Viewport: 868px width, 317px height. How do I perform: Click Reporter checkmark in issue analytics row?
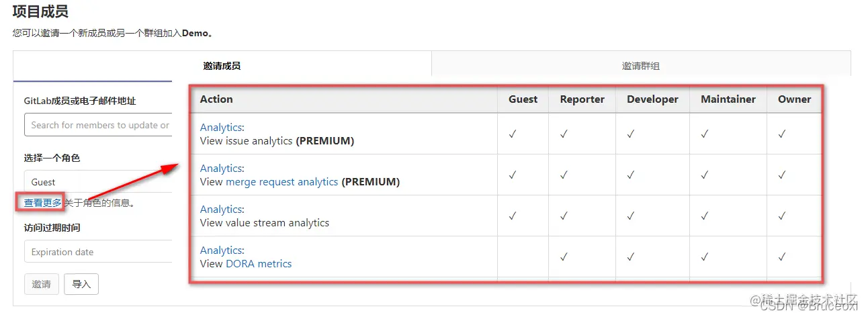coord(564,134)
